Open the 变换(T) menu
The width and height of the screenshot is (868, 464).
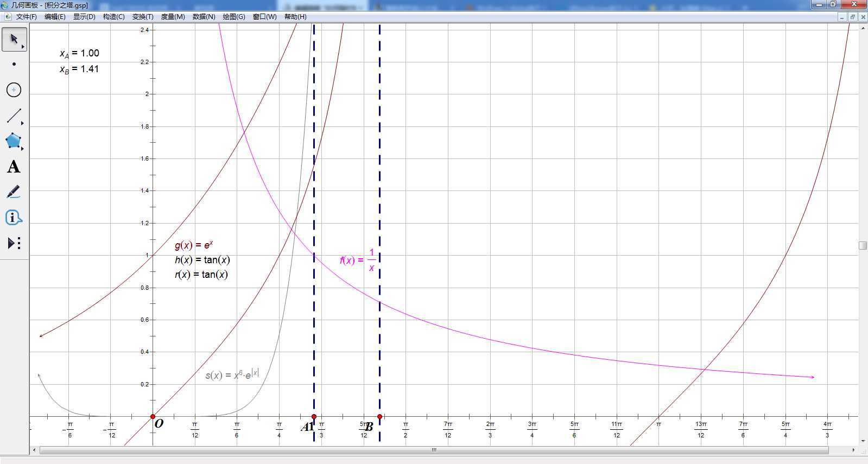point(143,17)
